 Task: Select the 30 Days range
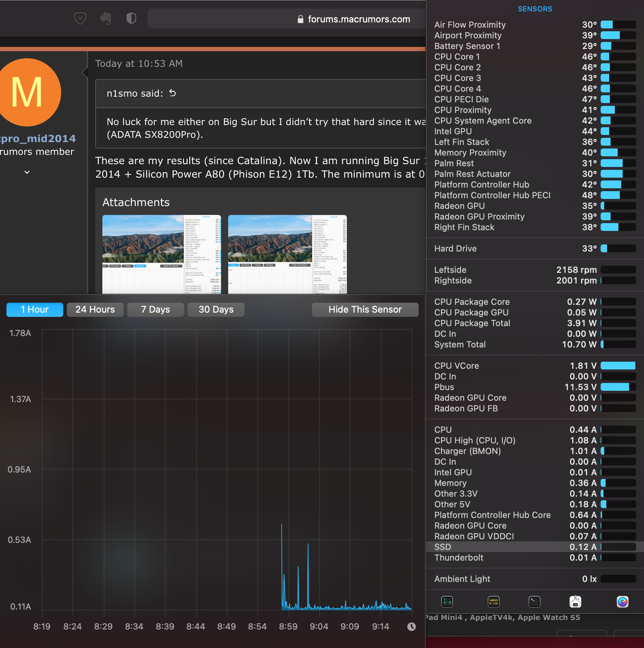point(216,309)
